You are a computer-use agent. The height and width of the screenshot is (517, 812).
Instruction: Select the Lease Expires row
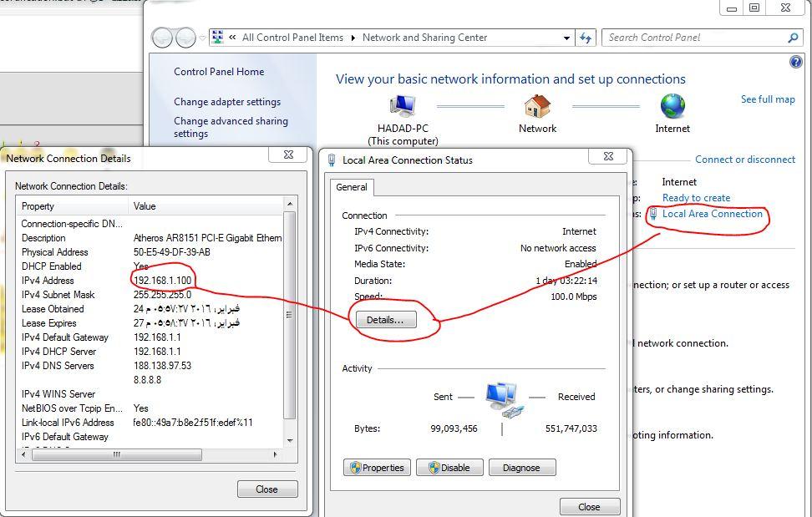[150, 323]
